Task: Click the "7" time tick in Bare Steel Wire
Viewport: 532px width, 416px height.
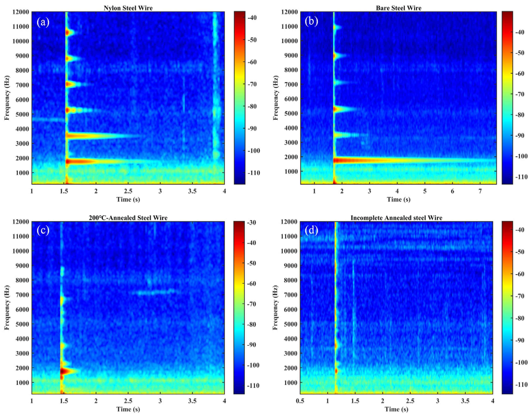Action: coord(480,191)
